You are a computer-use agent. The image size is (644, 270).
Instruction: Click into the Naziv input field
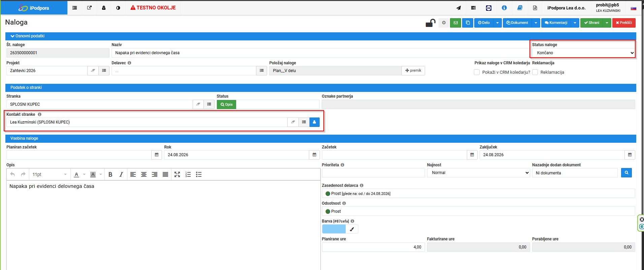tap(321, 53)
